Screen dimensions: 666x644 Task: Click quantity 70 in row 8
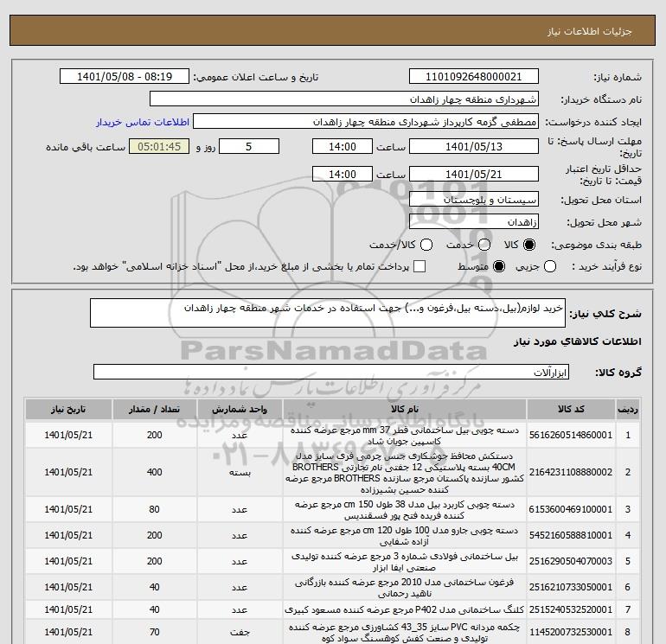click(x=155, y=633)
